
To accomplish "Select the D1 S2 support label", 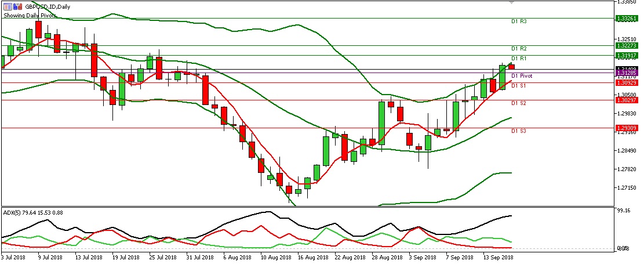I will (518, 103).
